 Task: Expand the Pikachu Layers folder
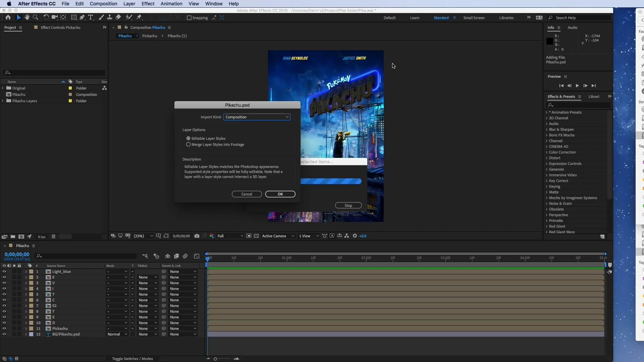(x=3, y=101)
